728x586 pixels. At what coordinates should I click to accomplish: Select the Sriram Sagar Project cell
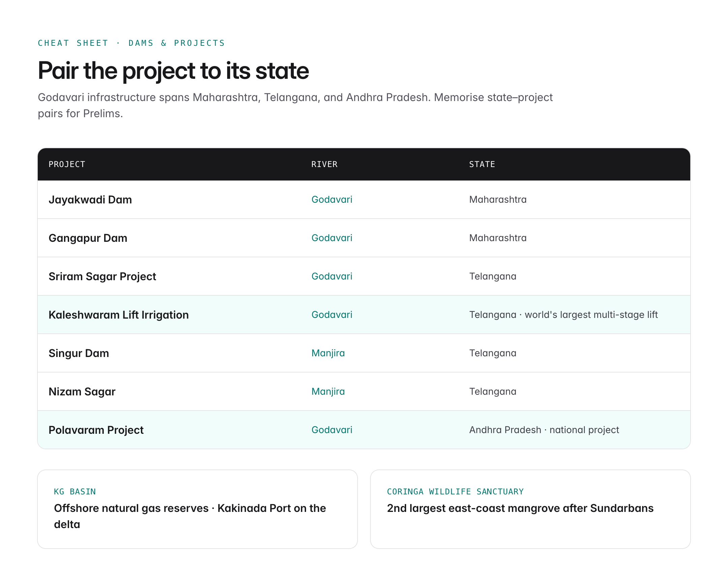point(102,277)
